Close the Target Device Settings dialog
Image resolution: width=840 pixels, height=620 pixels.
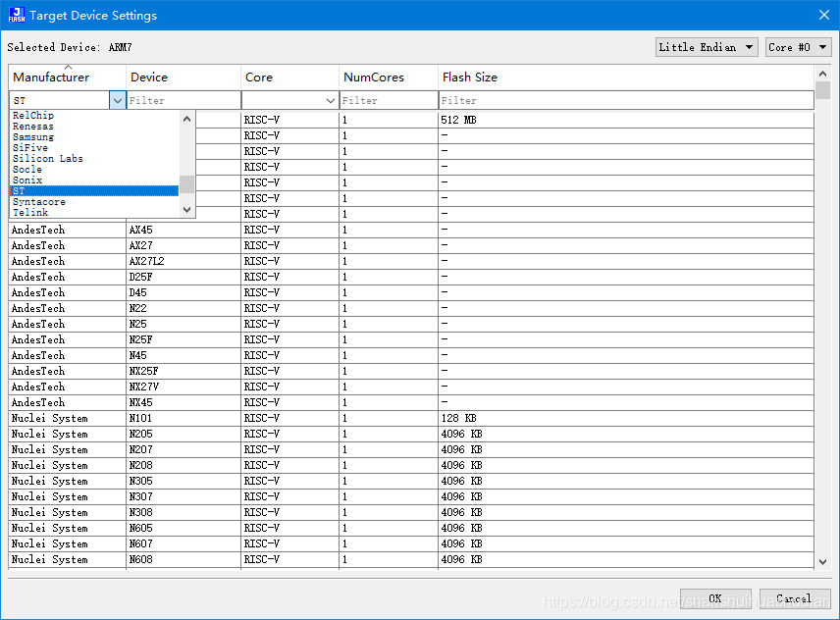824,15
